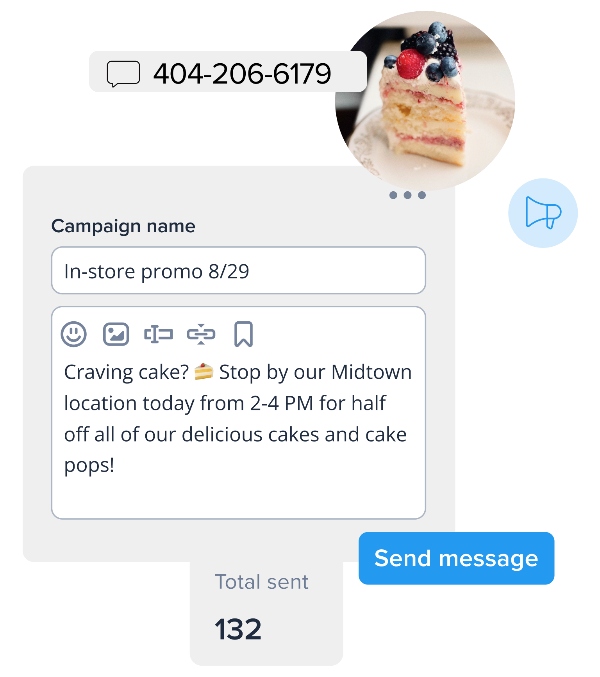Click the chat bubble icon beside phone number
This screenshot has width=600, height=677.
123,73
